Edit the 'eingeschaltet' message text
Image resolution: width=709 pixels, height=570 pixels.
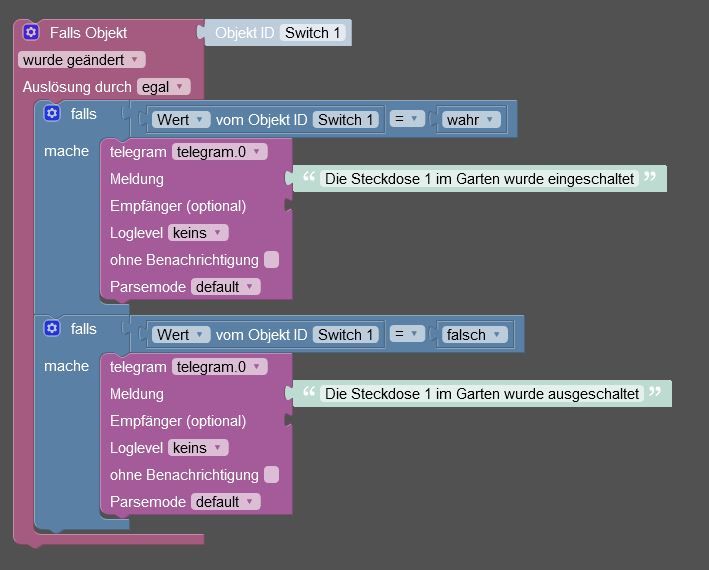(479, 179)
